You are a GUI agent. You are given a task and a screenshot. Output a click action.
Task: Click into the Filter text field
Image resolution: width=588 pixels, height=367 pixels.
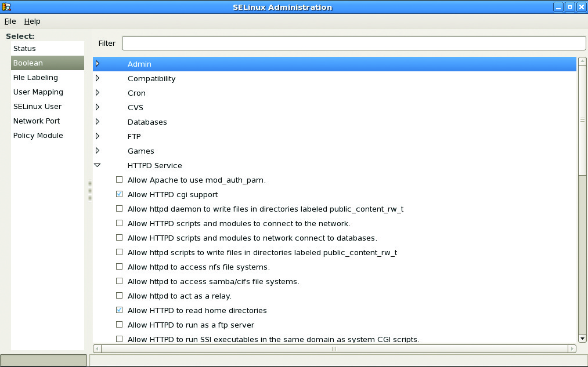click(x=353, y=43)
